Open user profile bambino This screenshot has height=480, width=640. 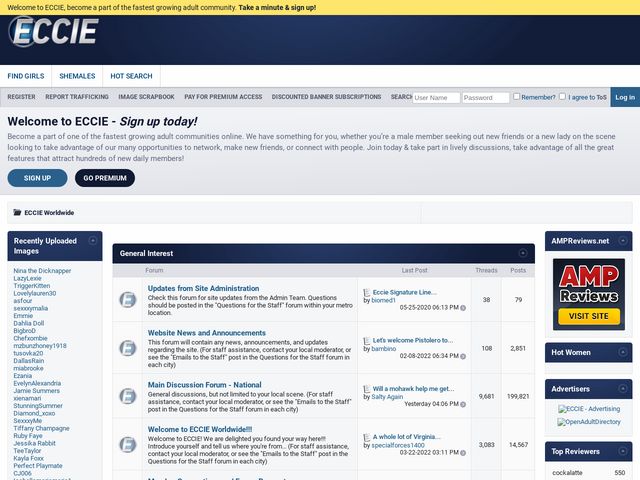(384, 349)
